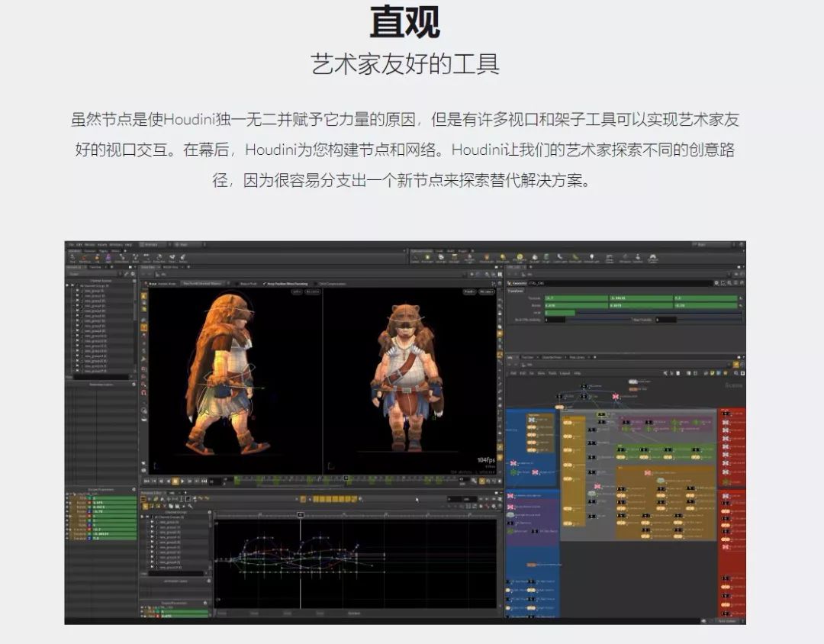
Task: Click the highlighted orange playbar button
Action: click(x=175, y=481)
